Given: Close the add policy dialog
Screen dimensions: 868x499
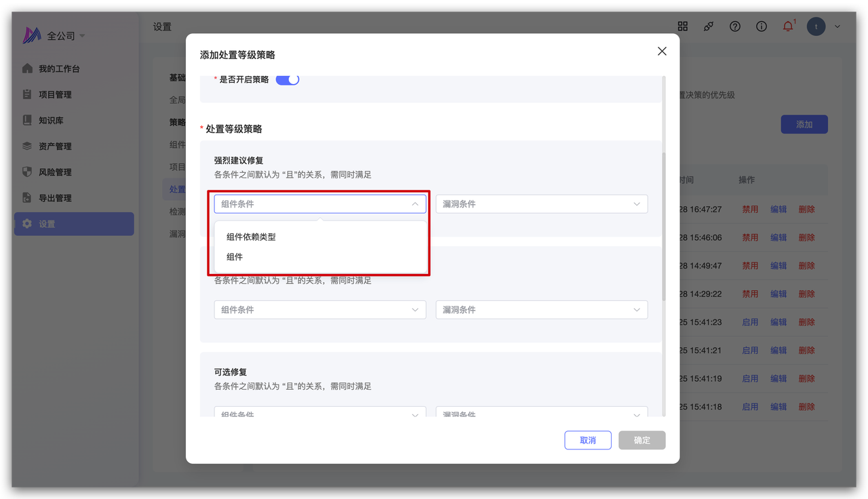Looking at the screenshot, I should click(x=662, y=52).
